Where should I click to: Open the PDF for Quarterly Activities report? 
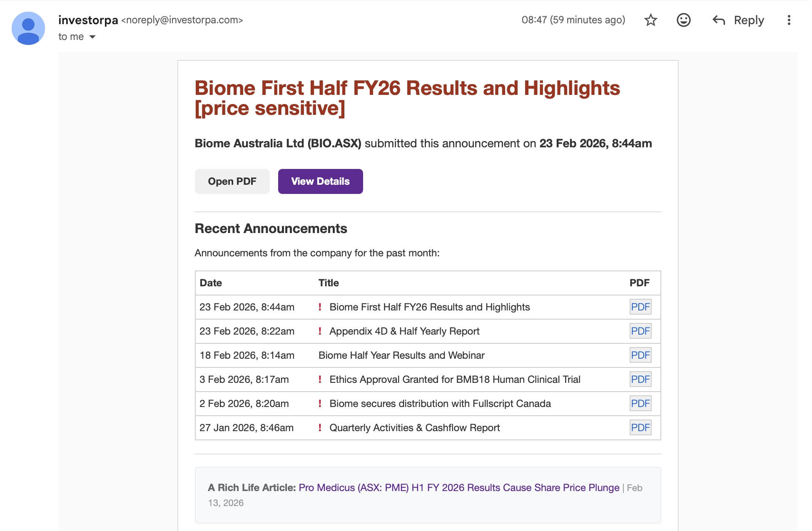click(640, 427)
